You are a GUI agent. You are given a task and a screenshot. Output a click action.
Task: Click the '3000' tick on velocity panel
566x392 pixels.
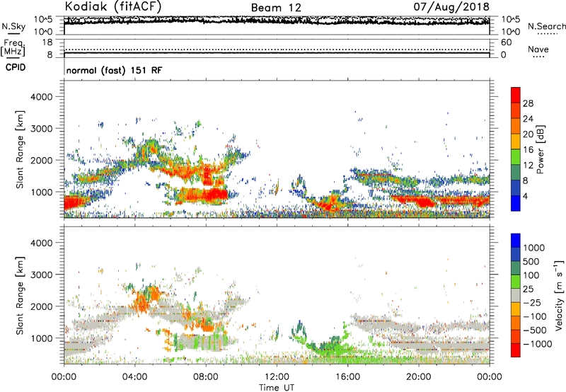coord(41,275)
